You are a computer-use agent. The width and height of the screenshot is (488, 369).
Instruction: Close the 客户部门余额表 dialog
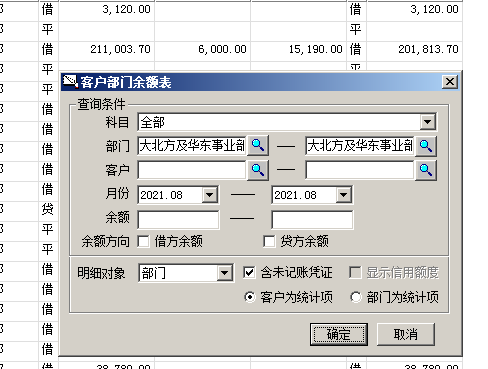450,82
